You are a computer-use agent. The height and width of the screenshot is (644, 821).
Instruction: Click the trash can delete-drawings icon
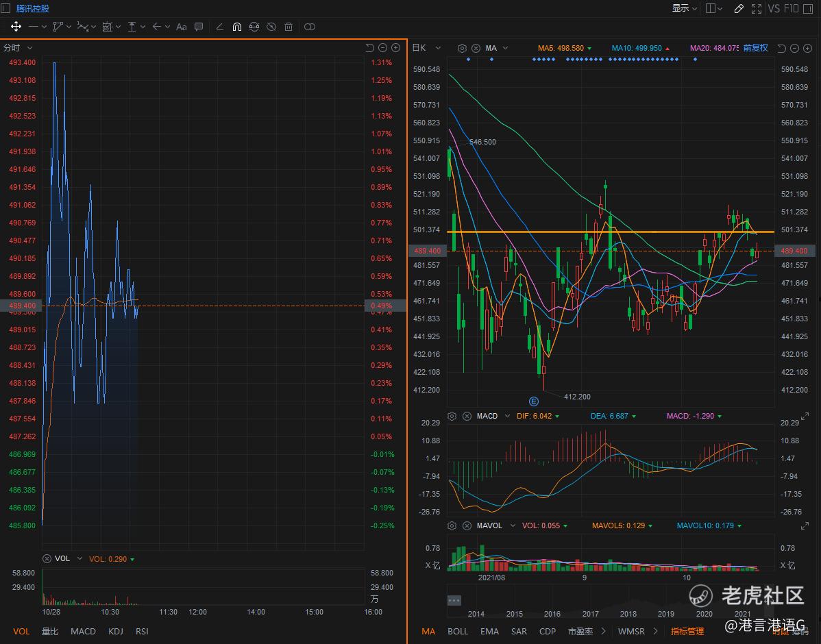coord(289,27)
